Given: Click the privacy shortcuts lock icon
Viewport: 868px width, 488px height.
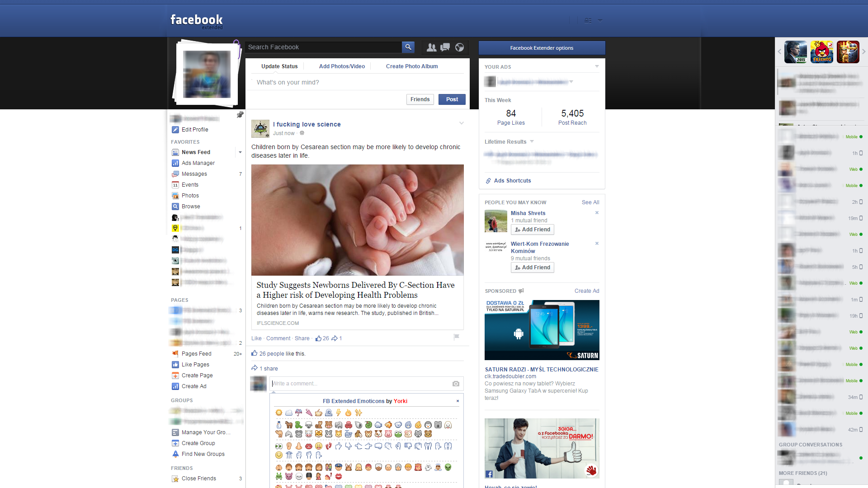Looking at the screenshot, I should tap(588, 20).
